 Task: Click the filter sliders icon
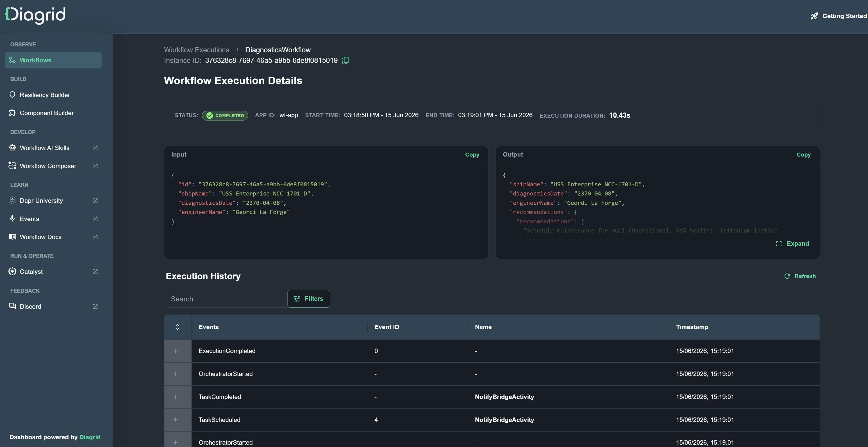click(x=297, y=299)
